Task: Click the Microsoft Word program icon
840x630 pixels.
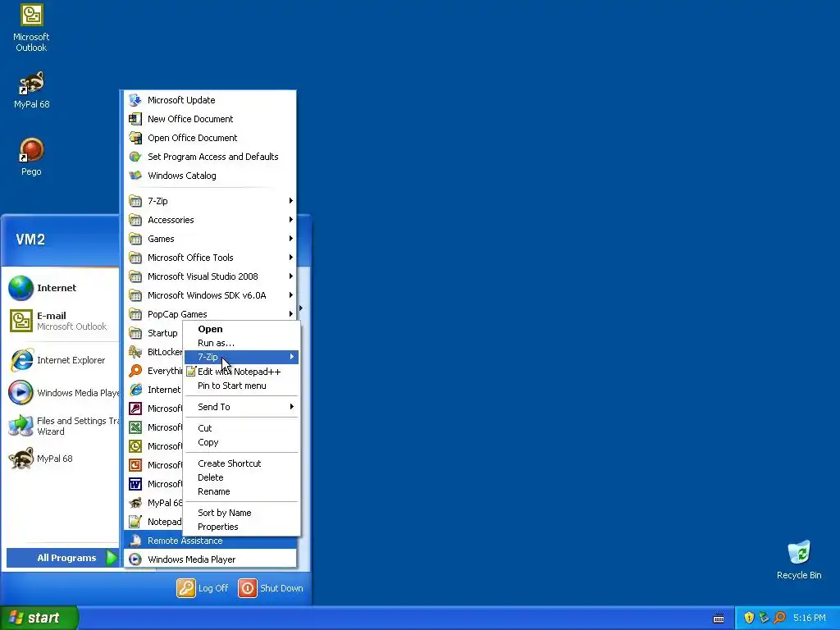Action: point(135,484)
